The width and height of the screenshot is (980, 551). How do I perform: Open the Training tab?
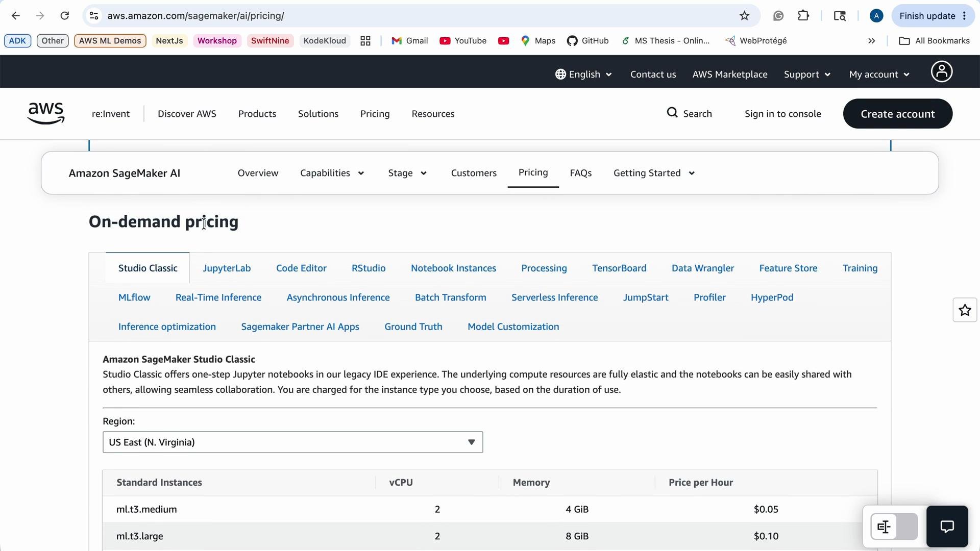860,268
